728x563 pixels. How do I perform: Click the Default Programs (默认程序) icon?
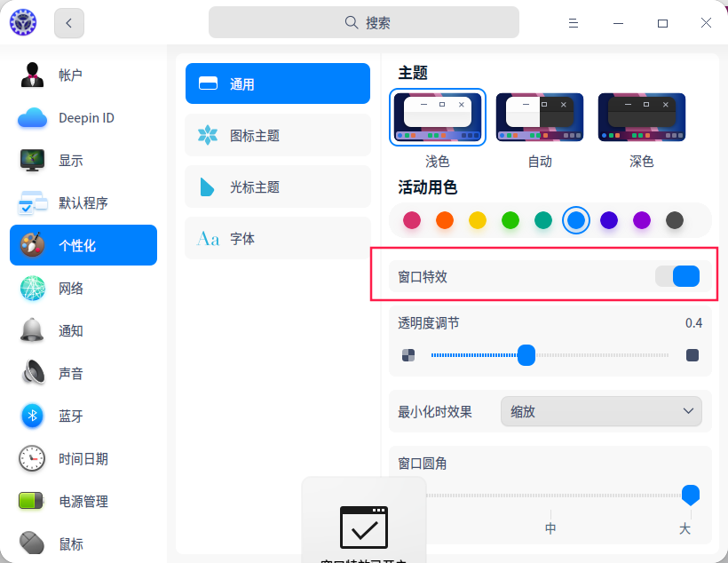coord(32,203)
